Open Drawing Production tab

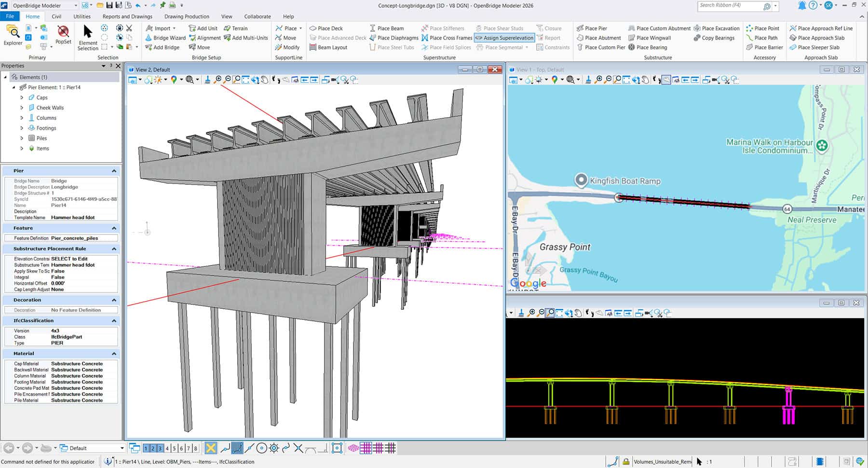(187, 16)
